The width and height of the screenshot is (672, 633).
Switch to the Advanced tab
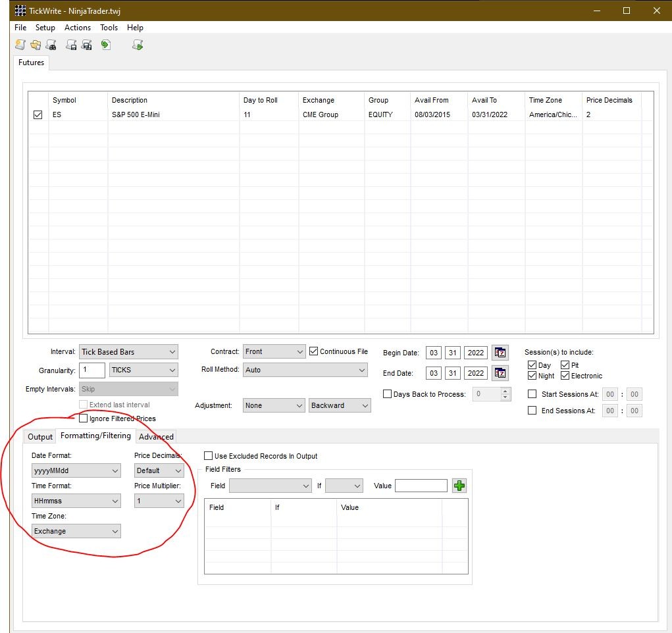[156, 437]
